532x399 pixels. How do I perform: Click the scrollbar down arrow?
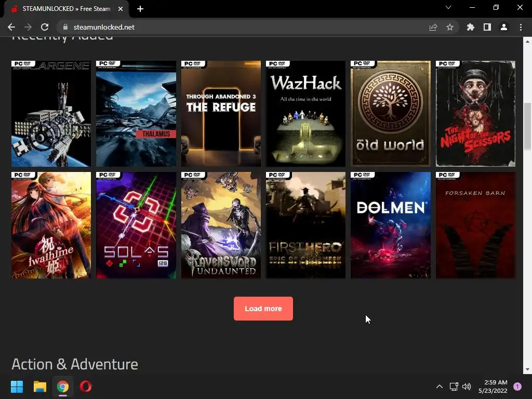tap(527, 369)
